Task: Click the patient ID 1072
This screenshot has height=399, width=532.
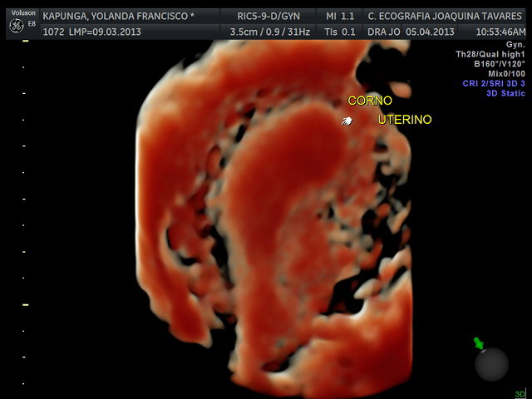Action: pos(53,32)
